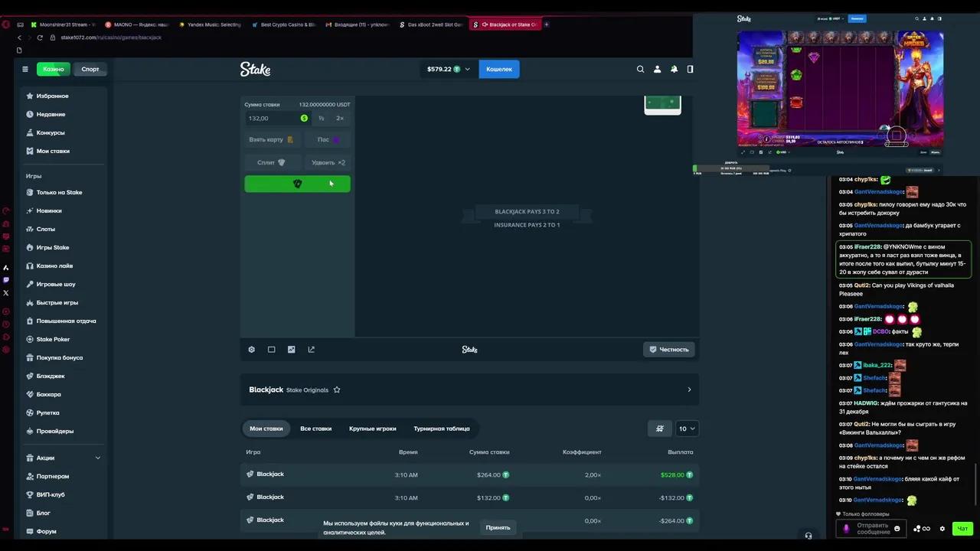980x551 pixels.
Task: Open game settings gear below the table
Action: (x=251, y=350)
